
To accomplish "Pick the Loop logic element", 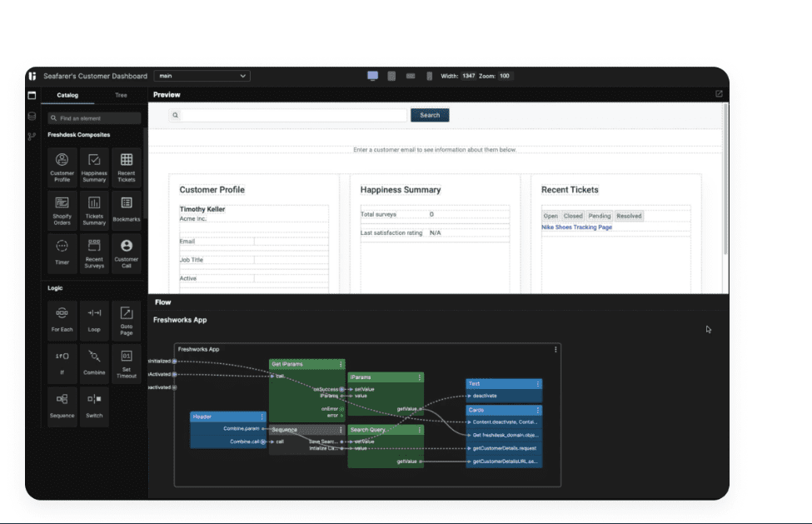I will (x=94, y=321).
